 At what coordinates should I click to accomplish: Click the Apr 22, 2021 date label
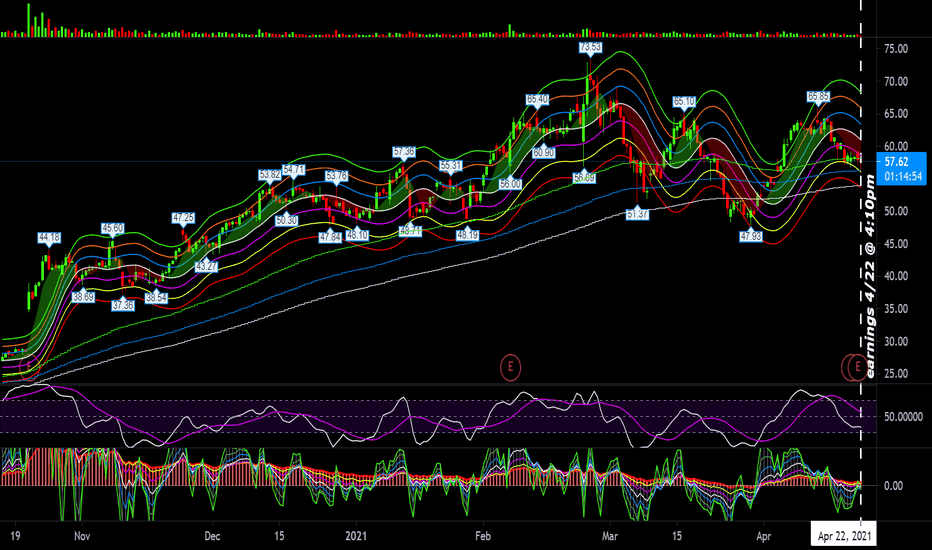point(844,536)
